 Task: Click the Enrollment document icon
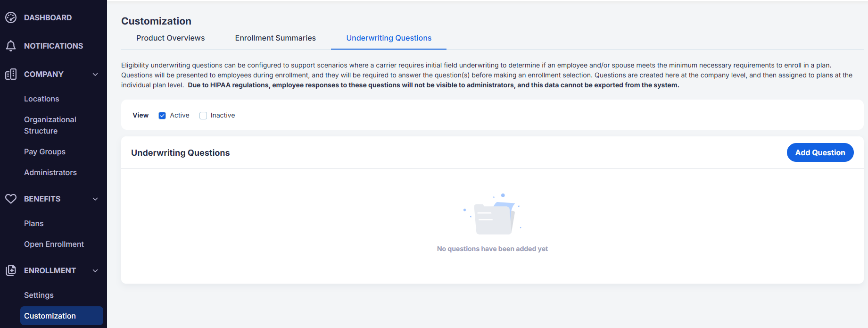pyautogui.click(x=11, y=270)
